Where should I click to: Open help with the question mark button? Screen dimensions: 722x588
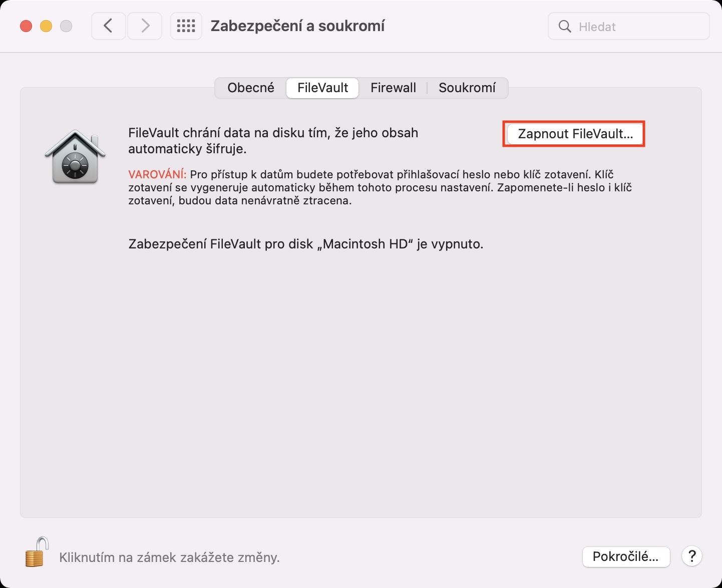pos(692,556)
